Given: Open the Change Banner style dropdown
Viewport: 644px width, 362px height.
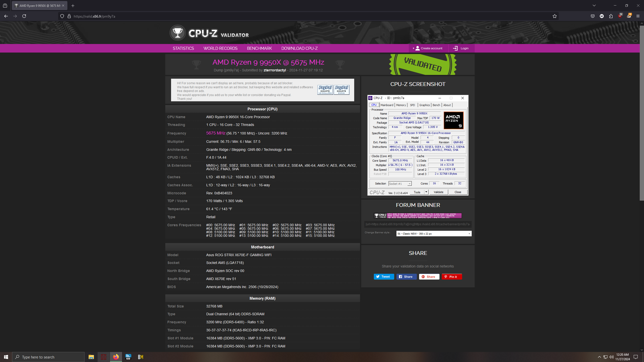Looking at the screenshot, I should pos(434,234).
